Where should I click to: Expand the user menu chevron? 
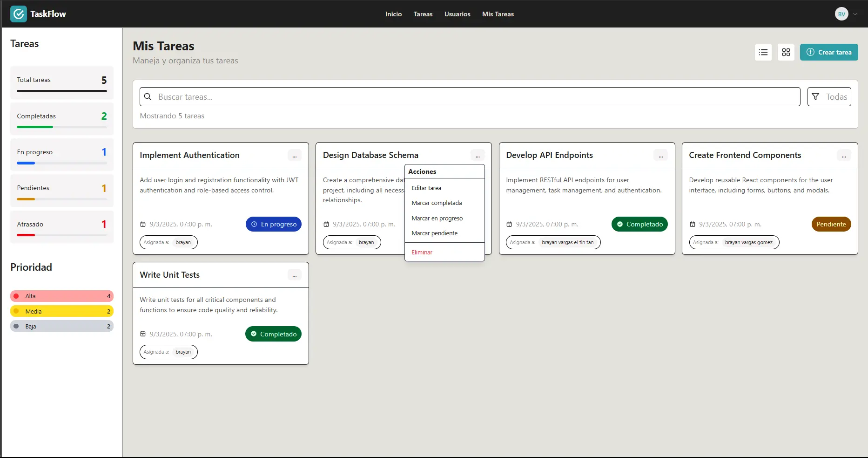point(855,14)
